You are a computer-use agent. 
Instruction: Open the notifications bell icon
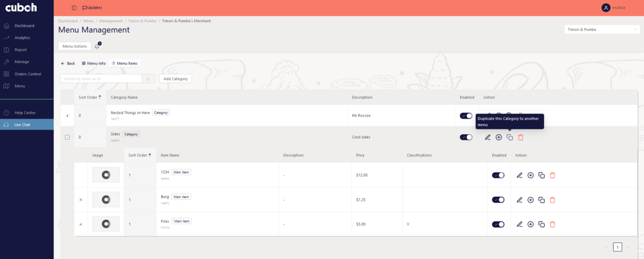(97, 46)
